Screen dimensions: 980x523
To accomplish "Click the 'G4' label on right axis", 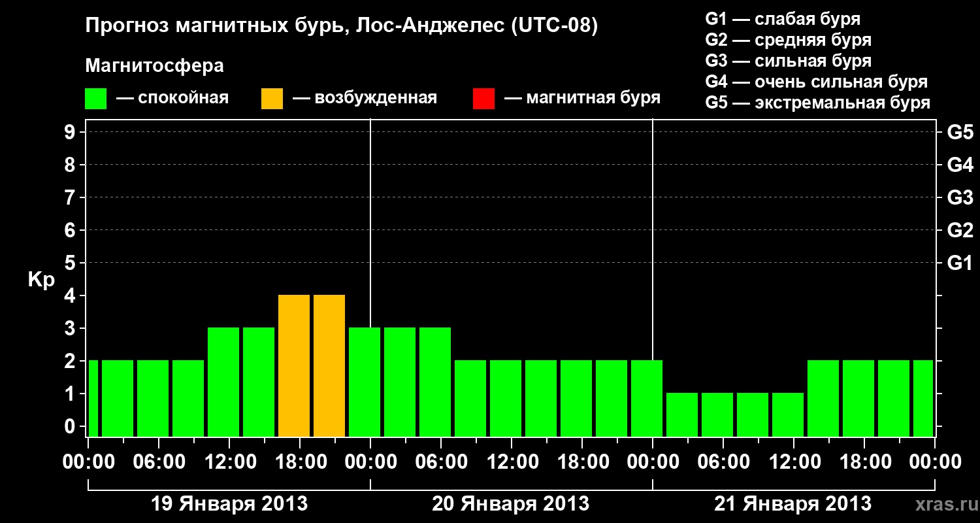I will coord(960,165).
